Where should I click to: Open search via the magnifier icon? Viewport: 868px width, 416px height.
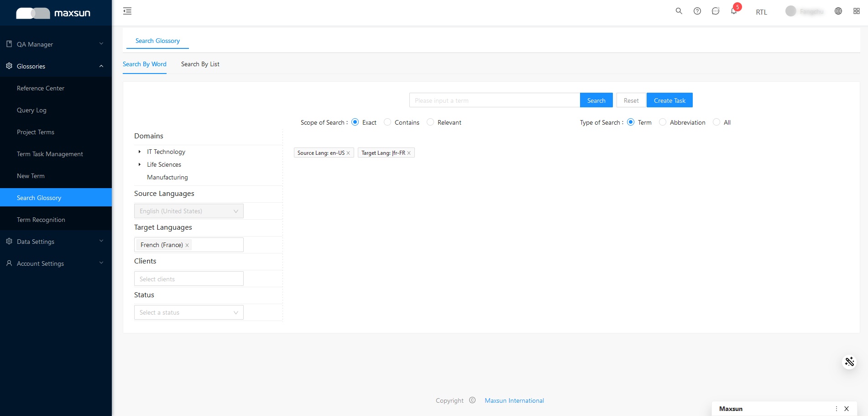(x=679, y=11)
